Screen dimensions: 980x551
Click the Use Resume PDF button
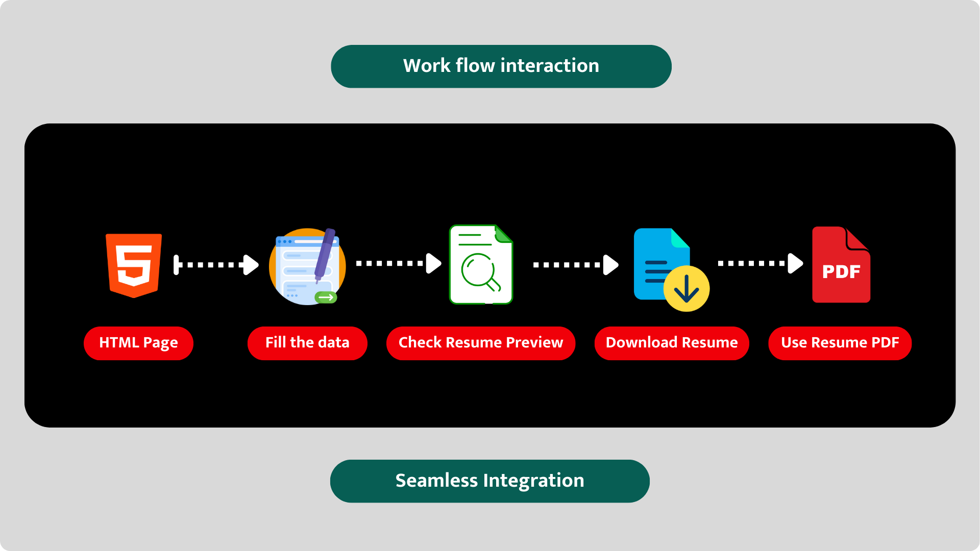[840, 342]
